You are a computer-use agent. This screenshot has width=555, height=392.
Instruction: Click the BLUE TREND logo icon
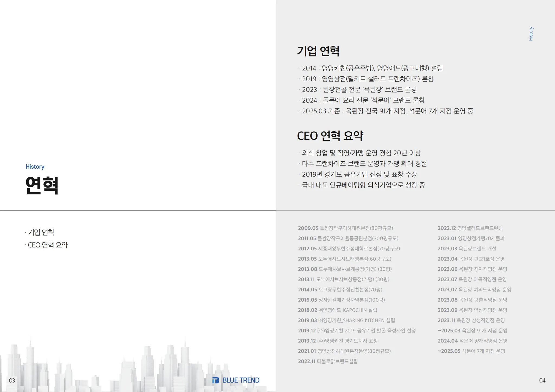(215, 380)
